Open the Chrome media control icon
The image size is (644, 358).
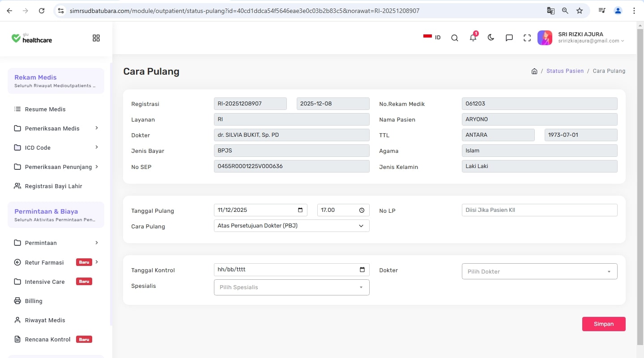(602, 11)
